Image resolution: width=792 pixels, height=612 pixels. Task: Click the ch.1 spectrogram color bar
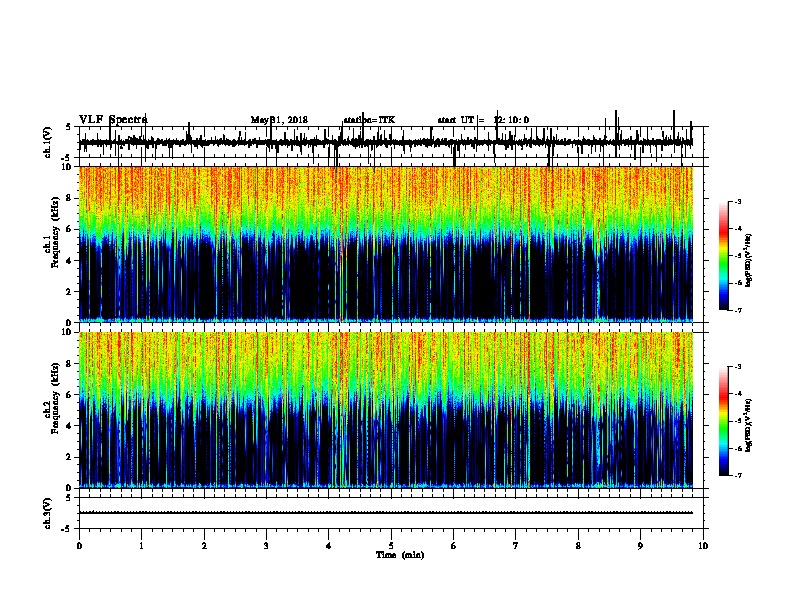pyautogui.click(x=724, y=256)
